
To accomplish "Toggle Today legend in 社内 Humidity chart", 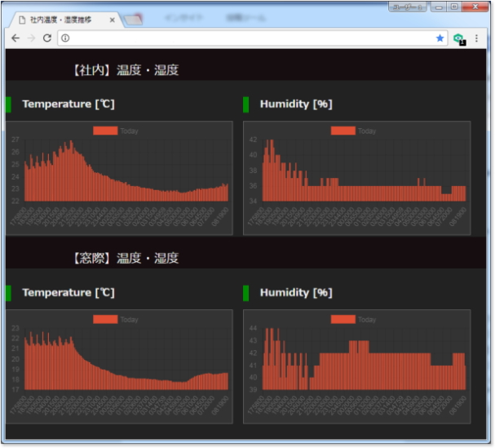I will 353,131.
